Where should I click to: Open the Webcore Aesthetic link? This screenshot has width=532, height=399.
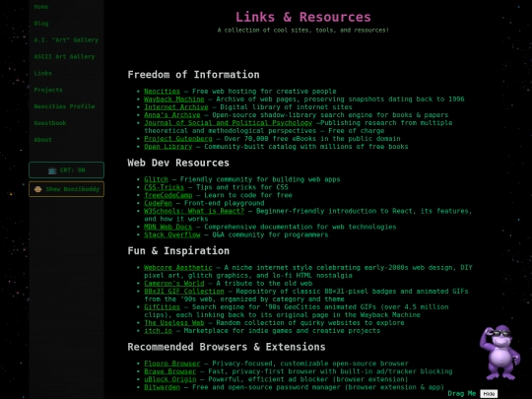(178, 268)
